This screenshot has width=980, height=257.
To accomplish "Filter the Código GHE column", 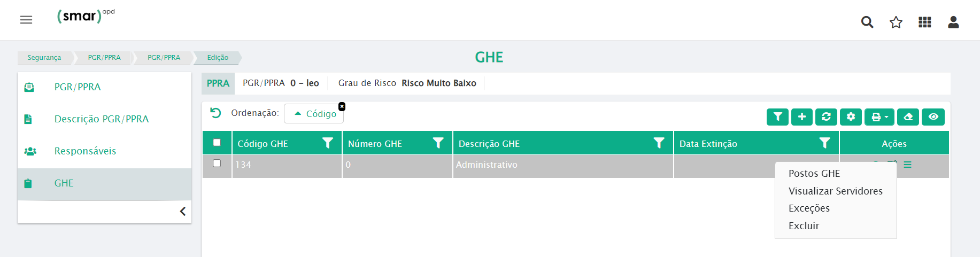I will [328, 143].
